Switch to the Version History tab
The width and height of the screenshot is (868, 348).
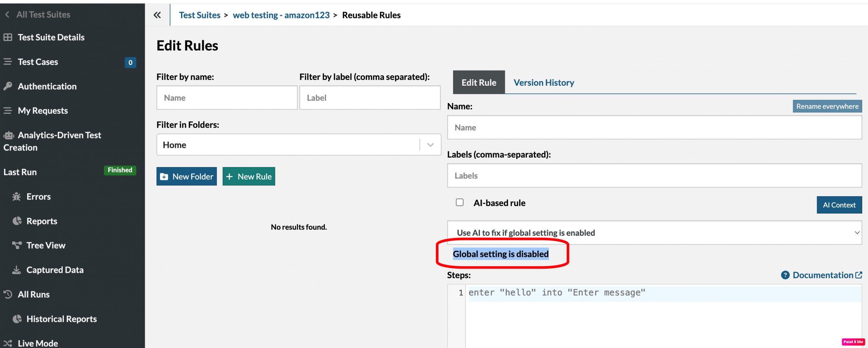[544, 83]
